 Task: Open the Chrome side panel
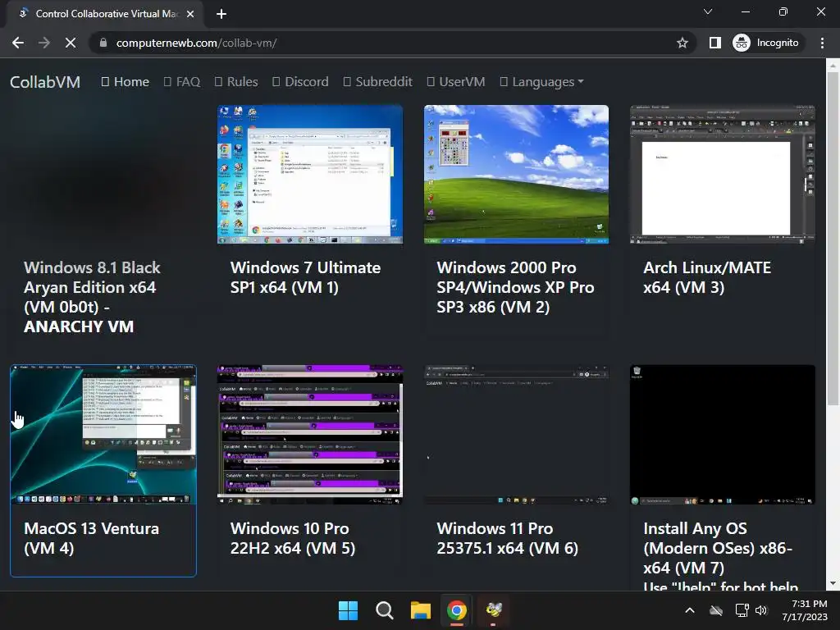714,43
